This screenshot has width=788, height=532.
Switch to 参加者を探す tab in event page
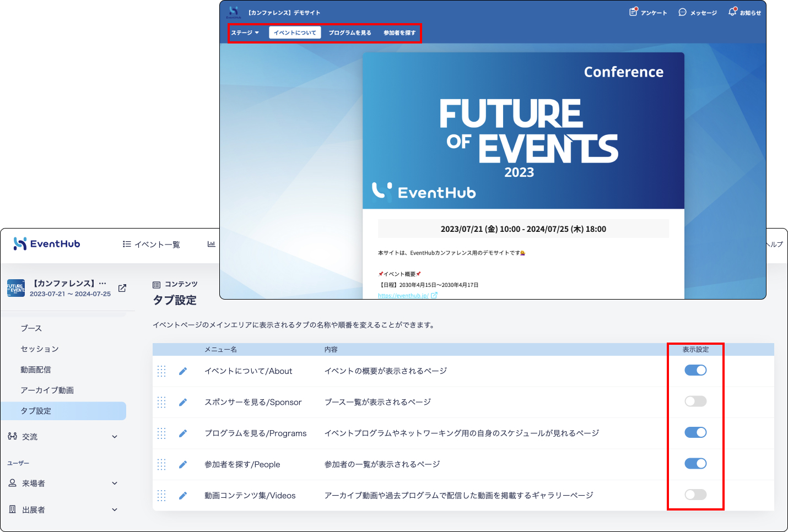coord(400,32)
